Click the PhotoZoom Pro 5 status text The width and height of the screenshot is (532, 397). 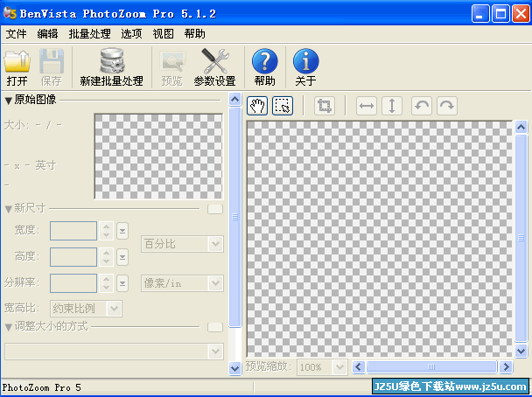point(42,387)
